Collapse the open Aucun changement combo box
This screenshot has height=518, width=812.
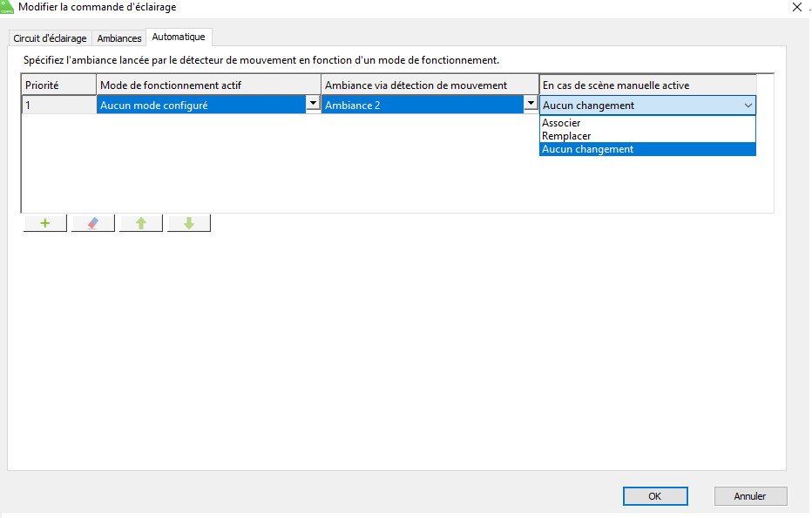(748, 106)
